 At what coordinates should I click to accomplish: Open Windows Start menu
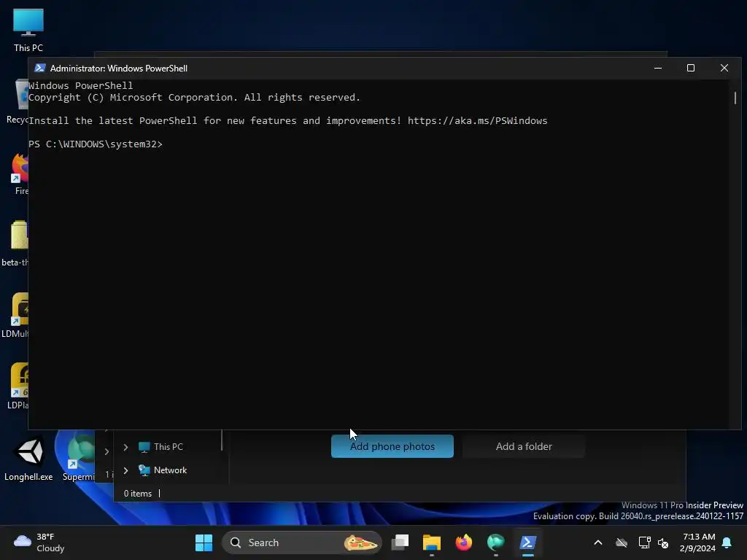tap(204, 542)
